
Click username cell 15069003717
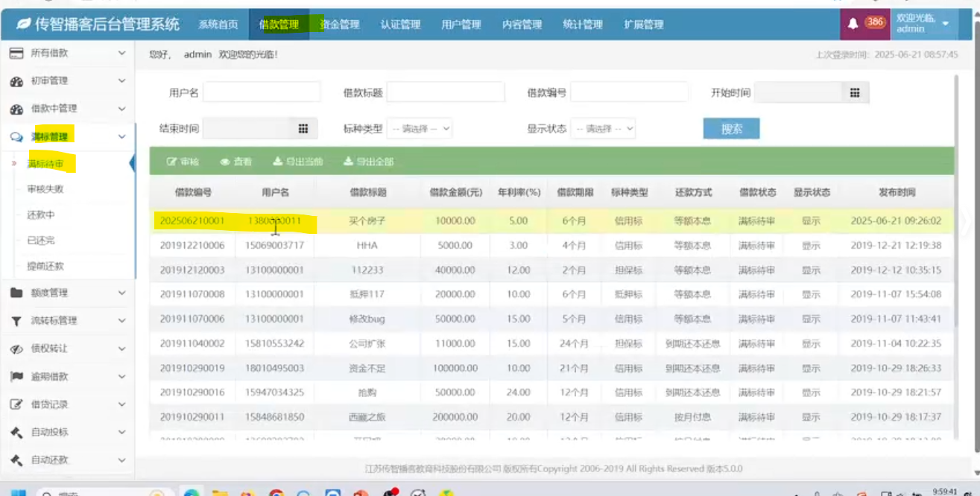point(275,246)
